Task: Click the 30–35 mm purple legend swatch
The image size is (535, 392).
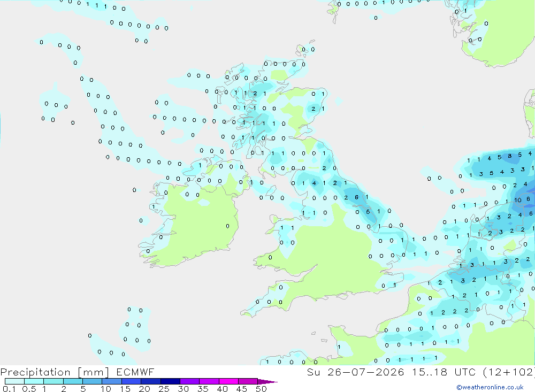Action: [189, 381]
